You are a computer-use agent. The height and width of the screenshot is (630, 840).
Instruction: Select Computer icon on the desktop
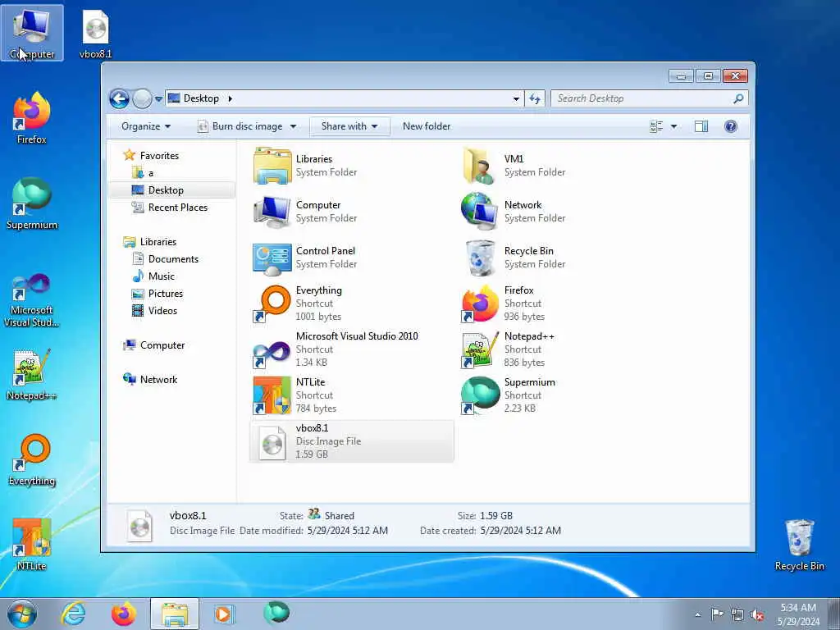tap(32, 33)
